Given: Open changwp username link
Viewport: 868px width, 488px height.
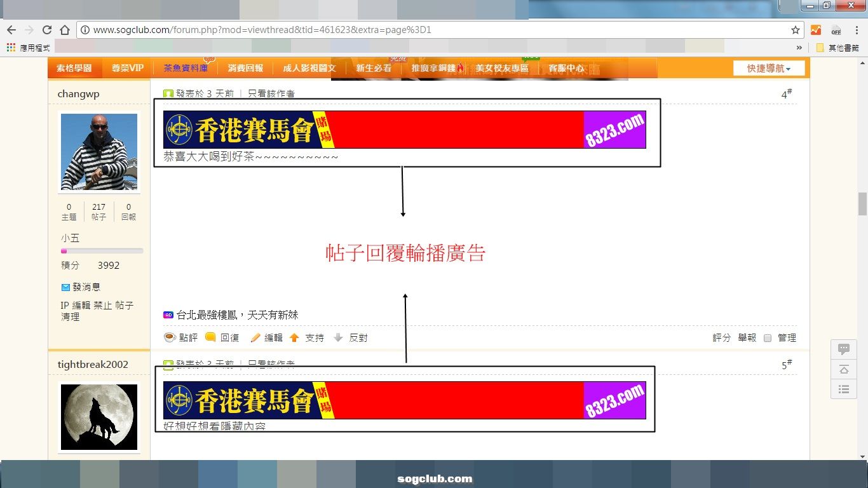Looking at the screenshot, I should coord(78,94).
